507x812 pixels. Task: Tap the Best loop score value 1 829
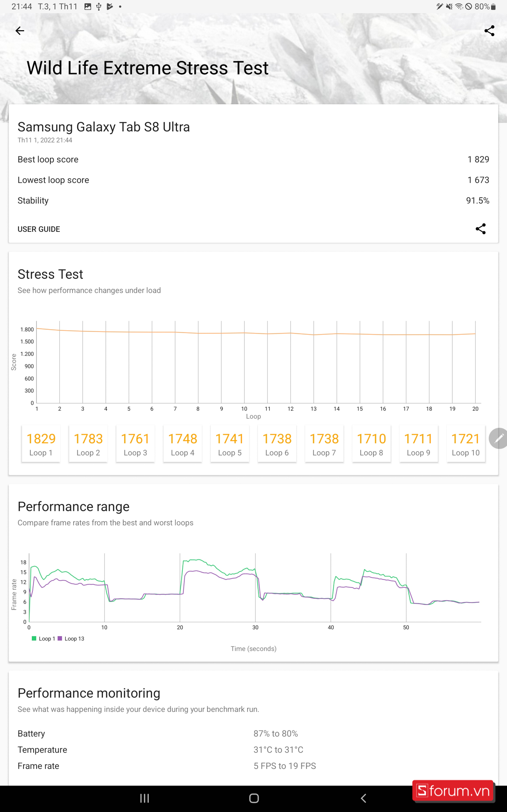478,159
